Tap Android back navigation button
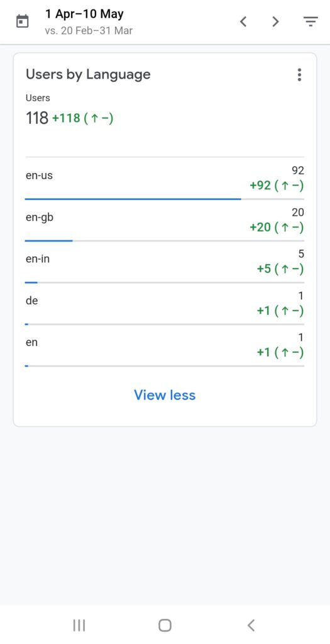 pos(251,625)
